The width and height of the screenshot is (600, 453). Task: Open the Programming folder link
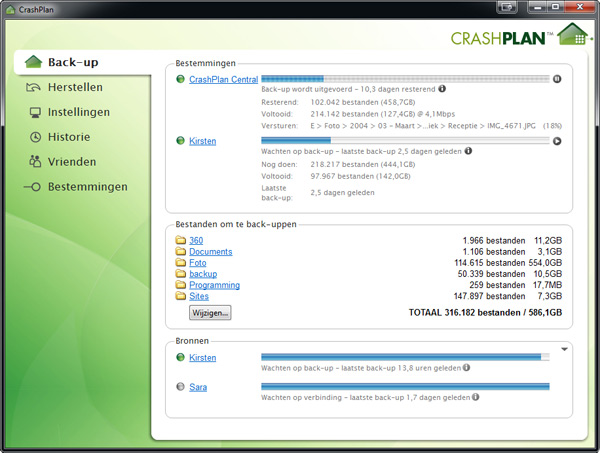click(214, 285)
